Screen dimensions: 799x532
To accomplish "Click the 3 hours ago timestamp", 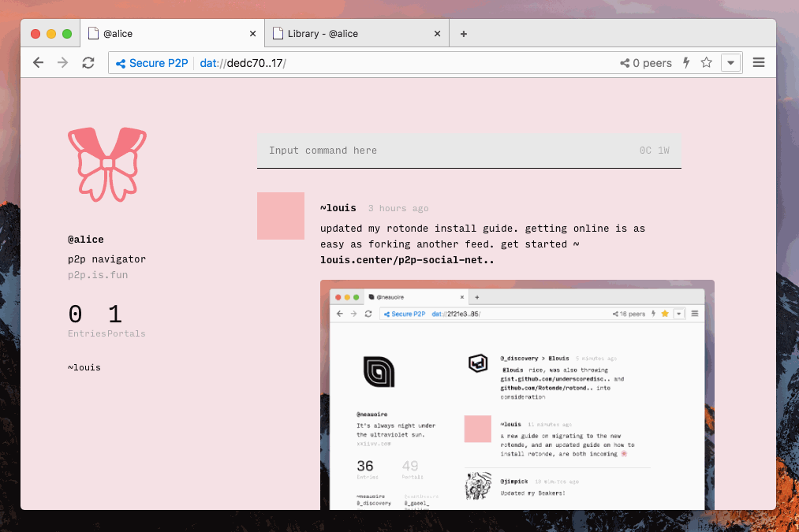I will point(398,208).
